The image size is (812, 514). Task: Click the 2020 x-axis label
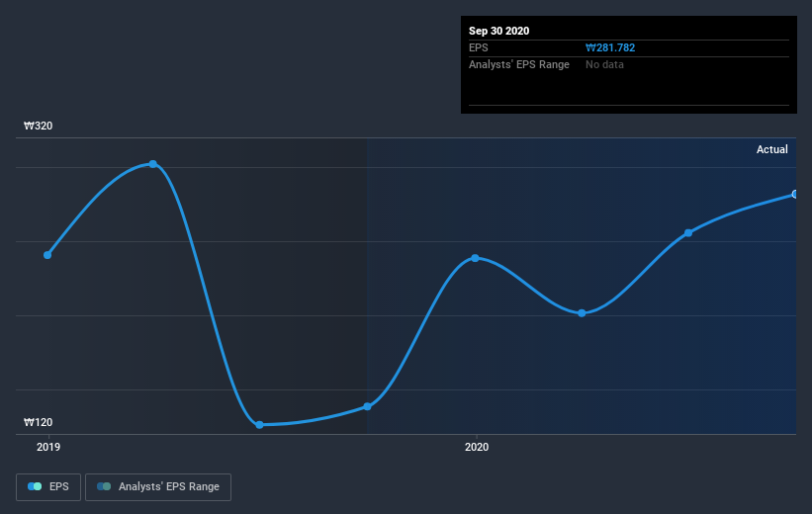(477, 447)
